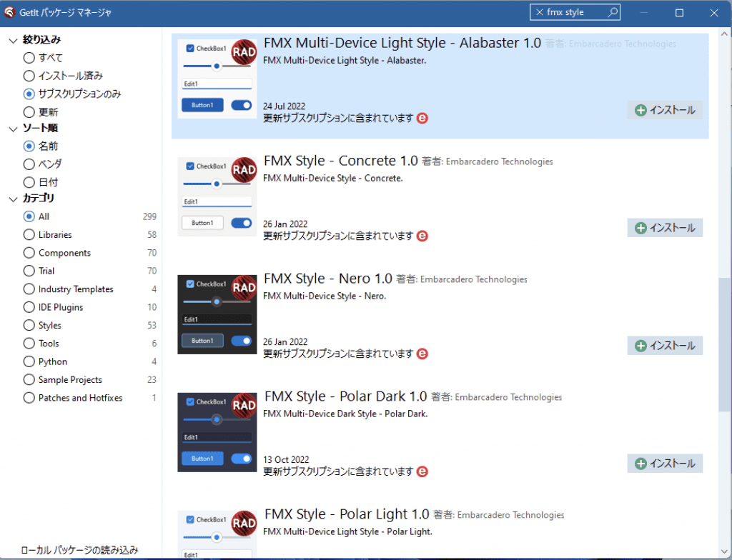Sort packages by 日付
The image size is (732, 560).
pyautogui.click(x=41, y=182)
